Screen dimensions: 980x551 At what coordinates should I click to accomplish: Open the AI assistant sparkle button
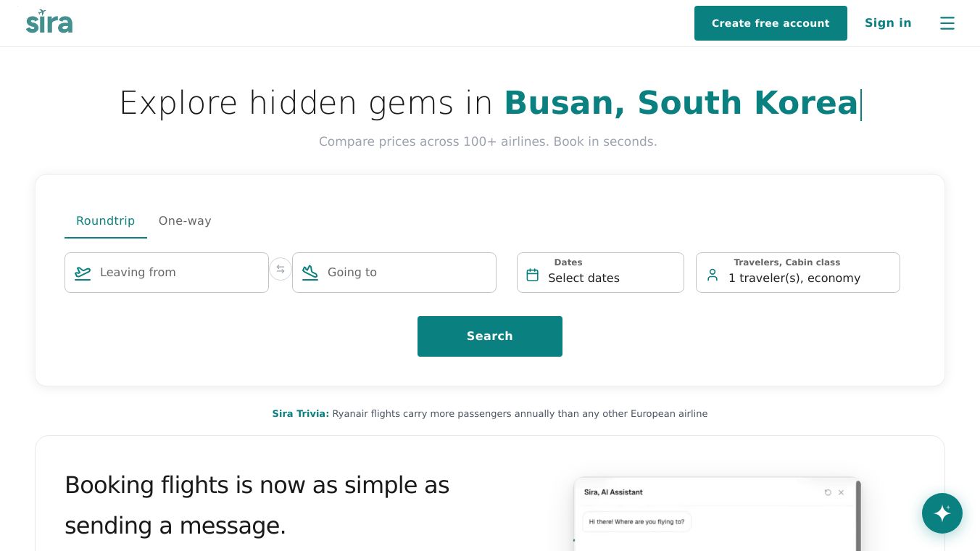pos(942,513)
